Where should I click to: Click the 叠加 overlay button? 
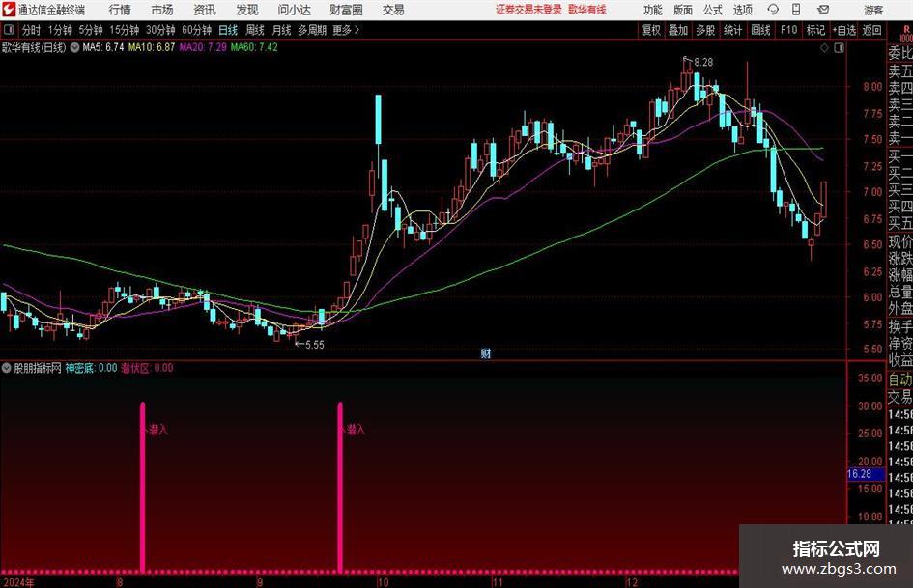(678, 30)
